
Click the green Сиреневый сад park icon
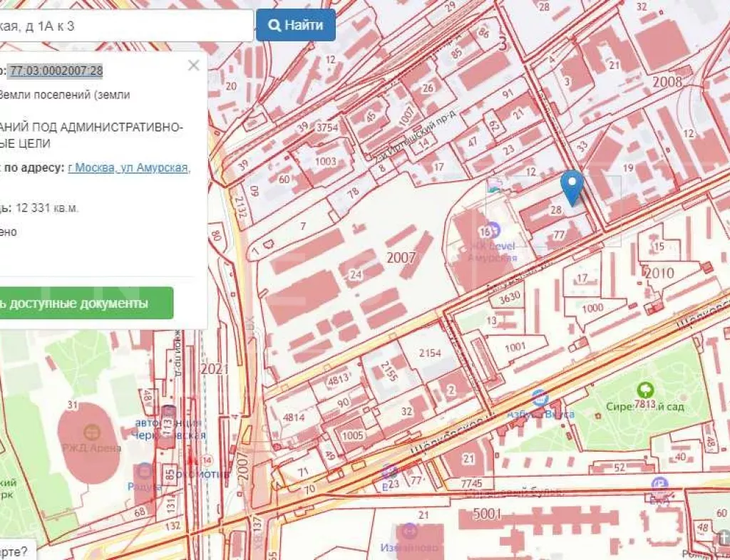(x=647, y=390)
